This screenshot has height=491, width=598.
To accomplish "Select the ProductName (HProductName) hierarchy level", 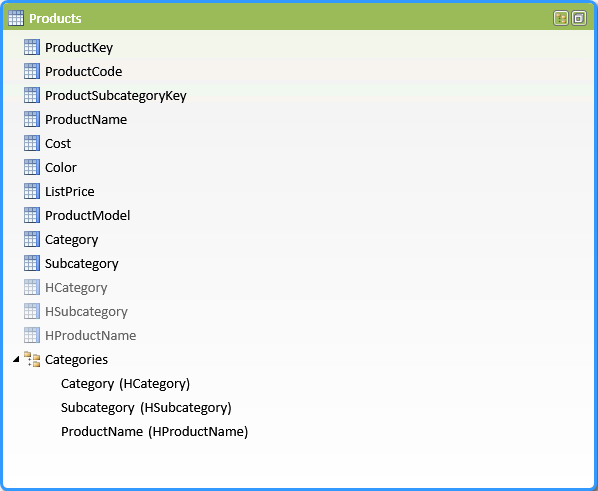I will (x=154, y=432).
